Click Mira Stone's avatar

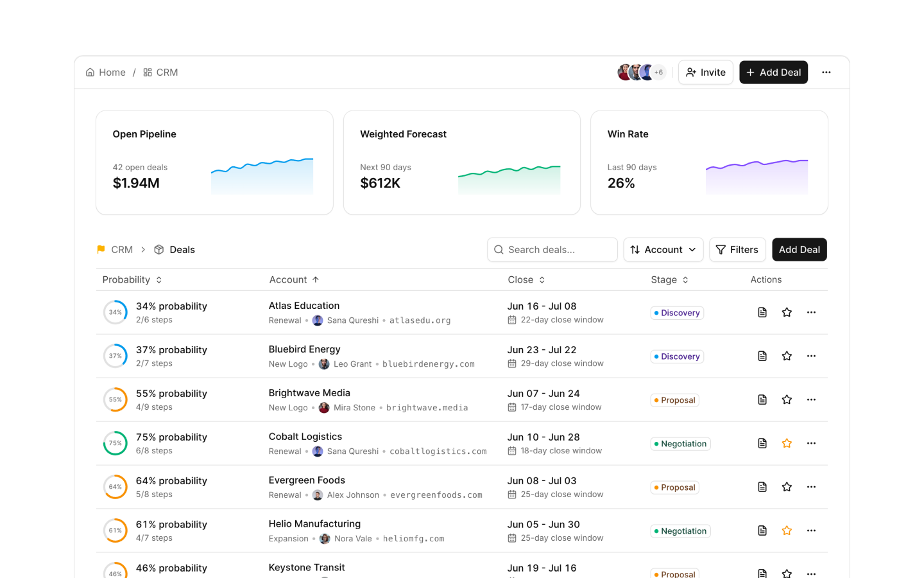pos(324,408)
